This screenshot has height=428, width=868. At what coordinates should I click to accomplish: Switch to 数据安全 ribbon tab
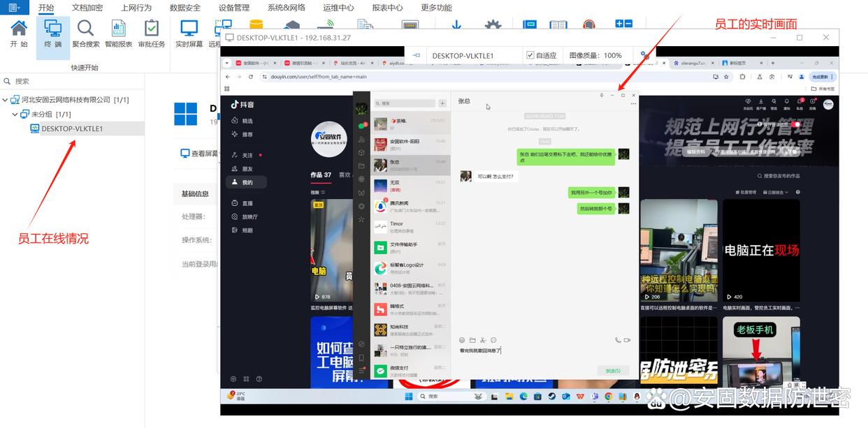185,8
